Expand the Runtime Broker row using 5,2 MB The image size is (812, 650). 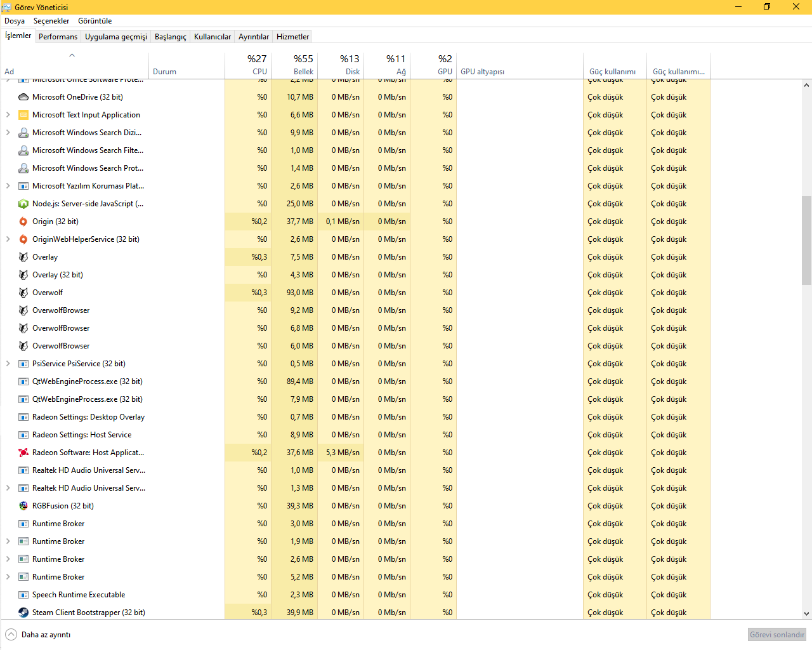click(x=8, y=577)
